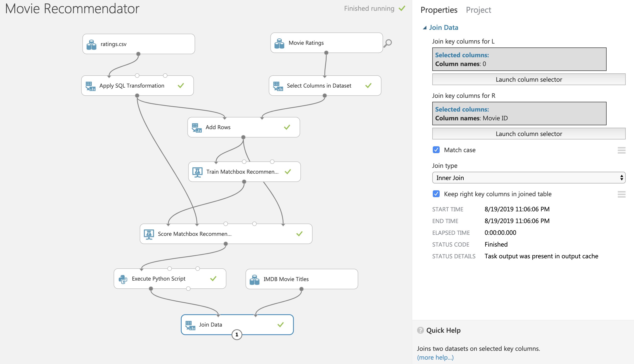Open the Match case parameter options menu

coord(621,150)
